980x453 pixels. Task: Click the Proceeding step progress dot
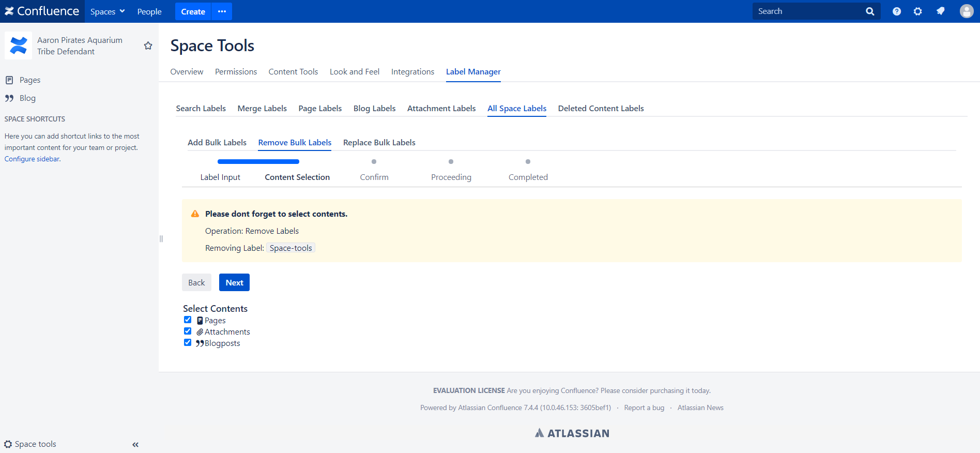pos(451,162)
